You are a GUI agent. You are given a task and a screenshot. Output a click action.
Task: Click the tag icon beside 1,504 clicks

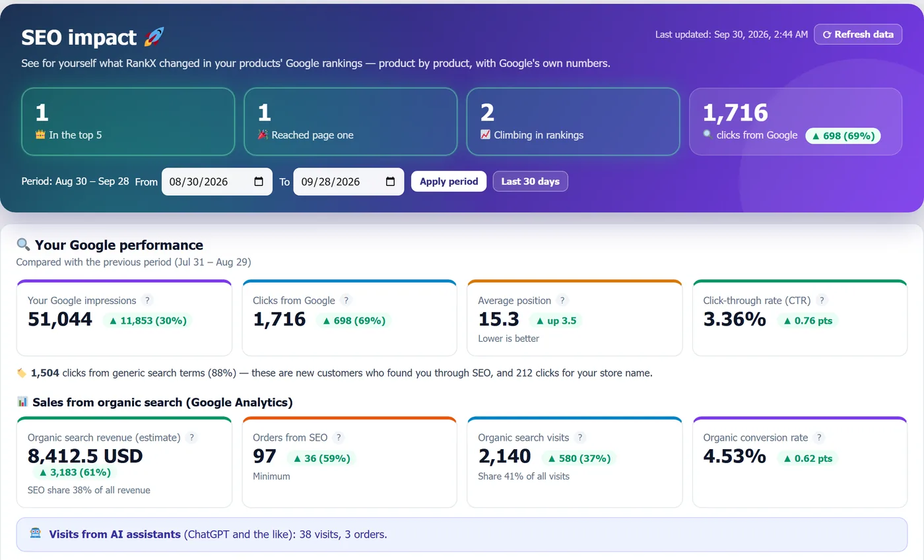22,373
